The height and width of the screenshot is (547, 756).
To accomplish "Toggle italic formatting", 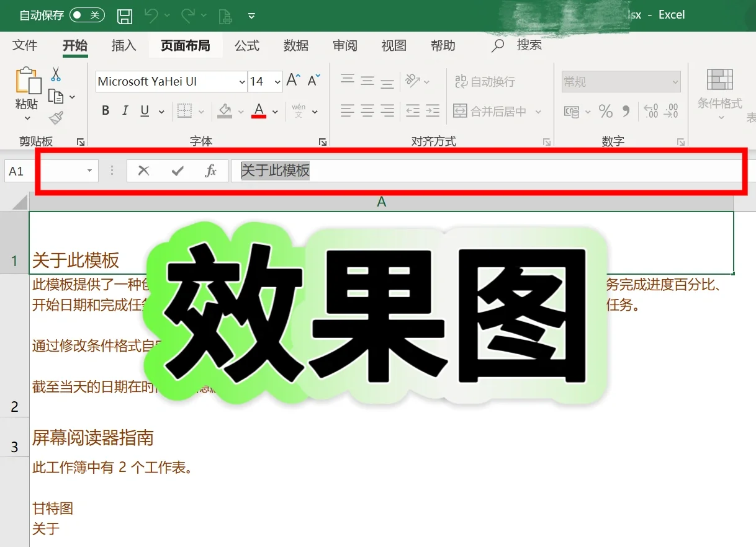I will pos(124,110).
